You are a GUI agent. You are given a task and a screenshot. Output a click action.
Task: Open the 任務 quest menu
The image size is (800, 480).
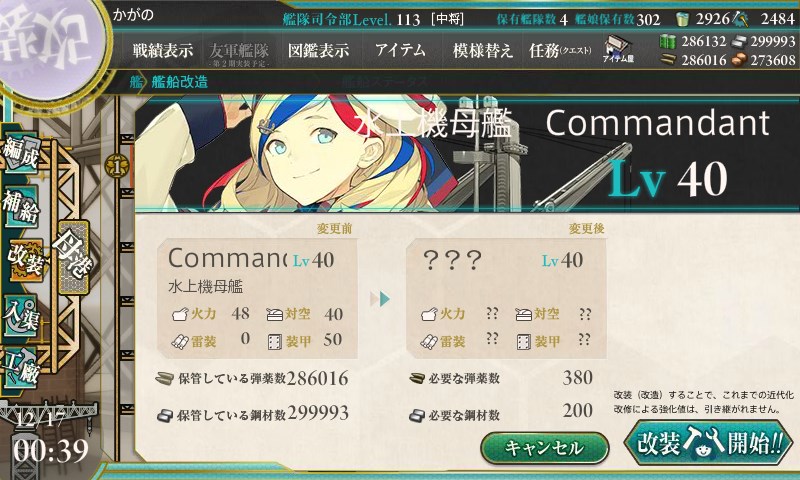coord(560,50)
